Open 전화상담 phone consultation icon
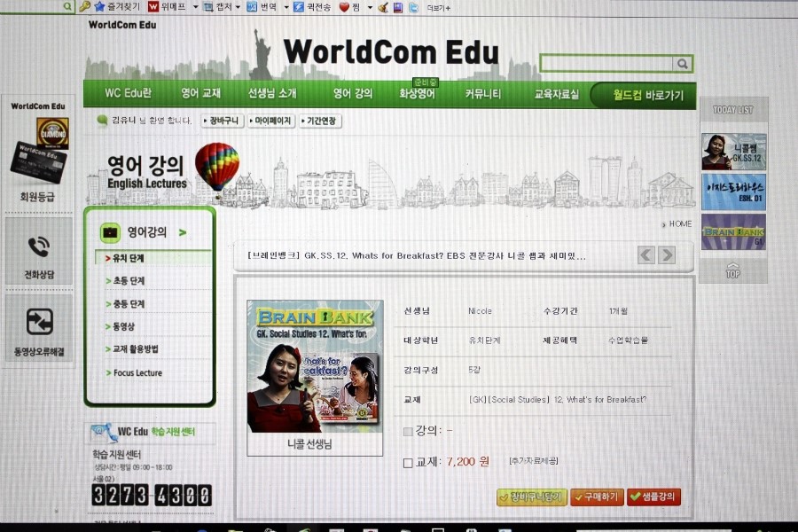 coord(39,248)
